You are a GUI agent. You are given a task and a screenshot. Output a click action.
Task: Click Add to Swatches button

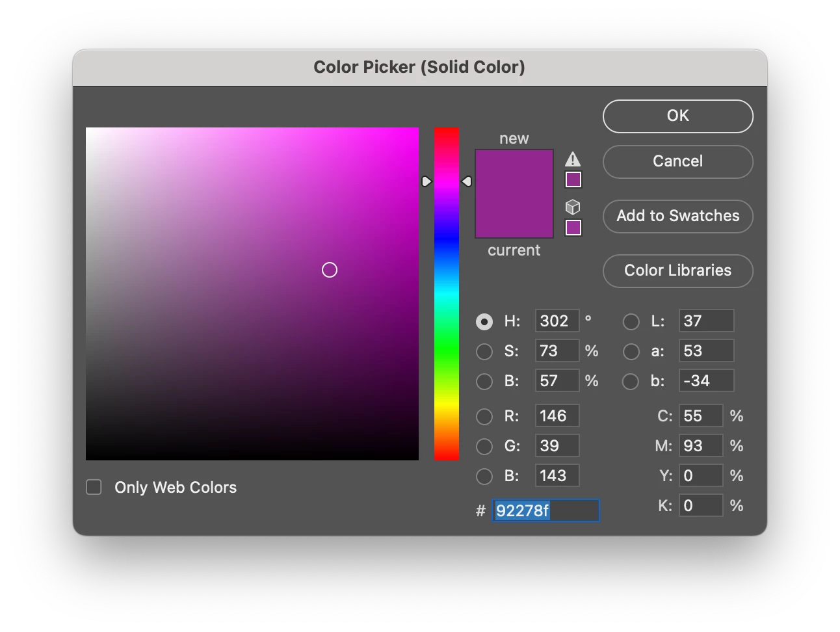coord(678,217)
